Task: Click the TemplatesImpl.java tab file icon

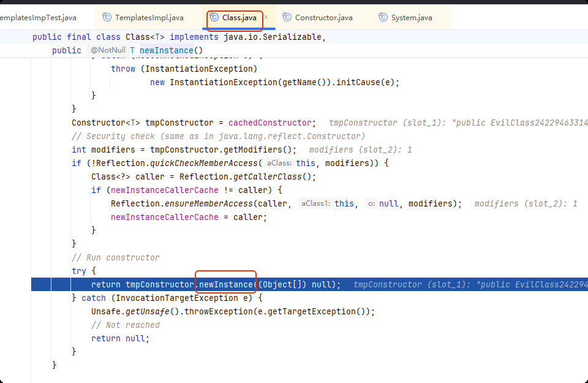Action: 107,18
